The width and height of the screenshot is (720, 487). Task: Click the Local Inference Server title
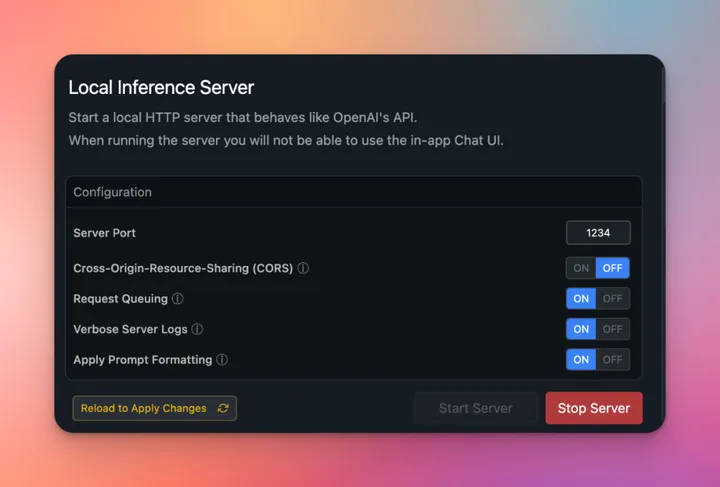pos(161,88)
